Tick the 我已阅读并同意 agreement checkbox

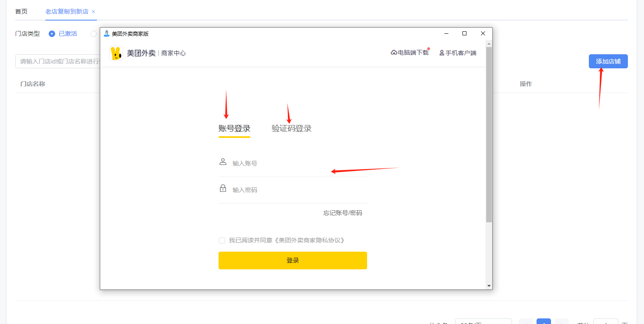222,240
